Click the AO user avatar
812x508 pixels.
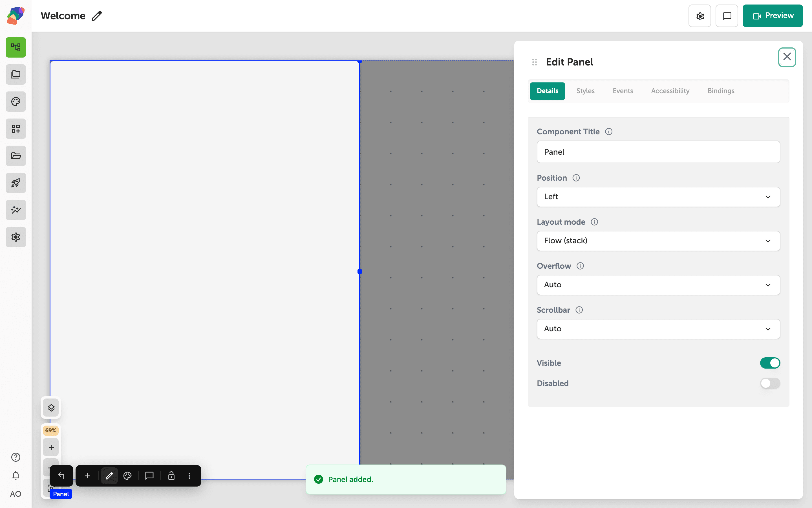click(16, 494)
